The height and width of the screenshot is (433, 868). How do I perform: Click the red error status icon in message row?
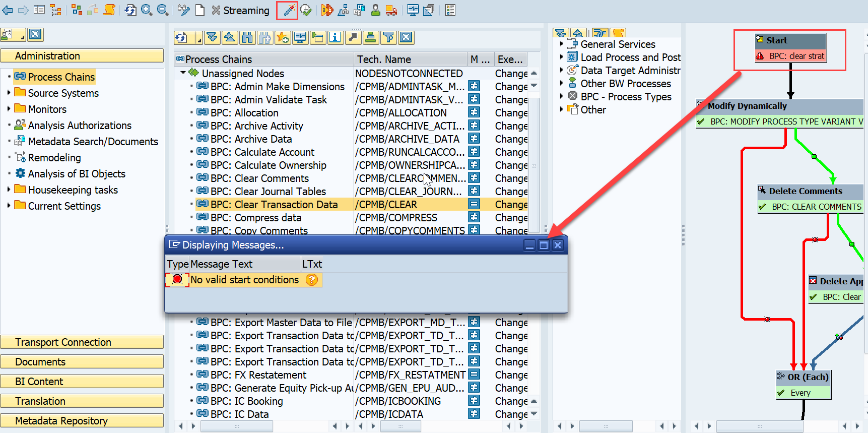pyautogui.click(x=177, y=280)
